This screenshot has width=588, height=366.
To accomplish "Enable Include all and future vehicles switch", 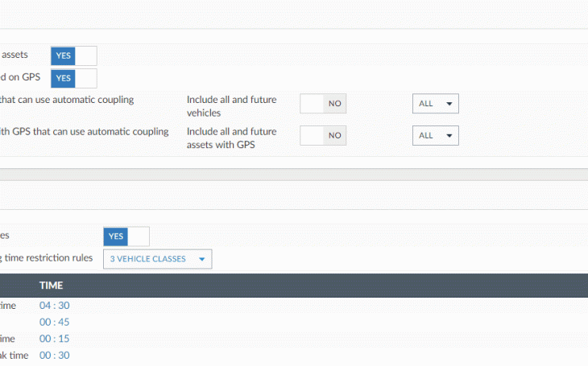I will [323, 104].
